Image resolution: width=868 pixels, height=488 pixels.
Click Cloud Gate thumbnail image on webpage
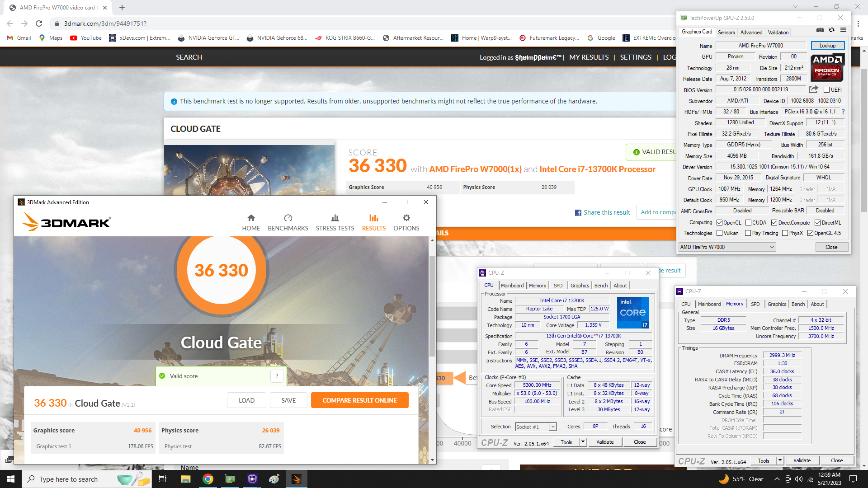click(x=249, y=170)
